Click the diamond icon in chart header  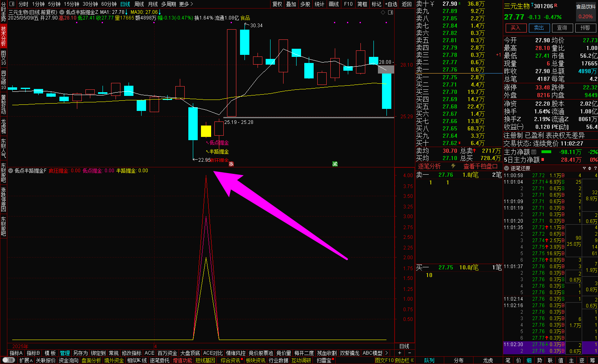pos(383,12)
